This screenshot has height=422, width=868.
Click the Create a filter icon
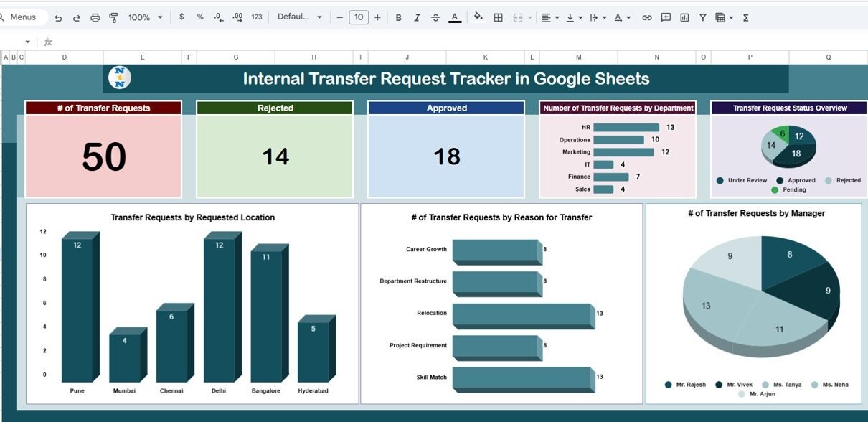tap(703, 17)
